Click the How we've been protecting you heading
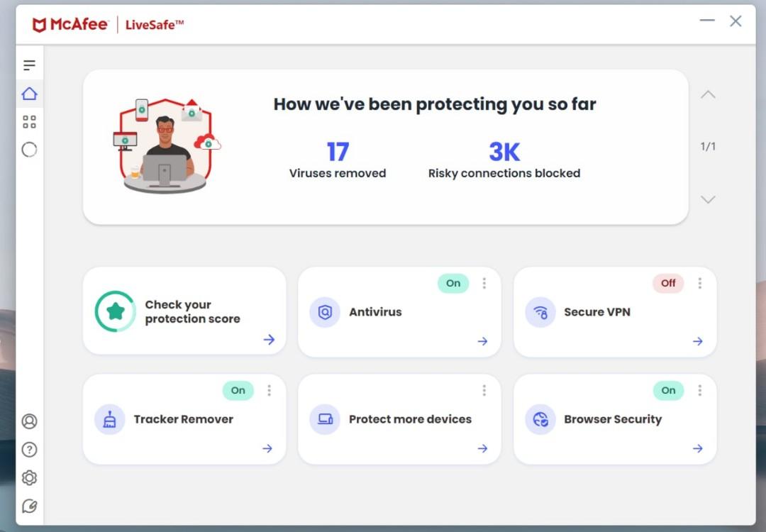 434,104
